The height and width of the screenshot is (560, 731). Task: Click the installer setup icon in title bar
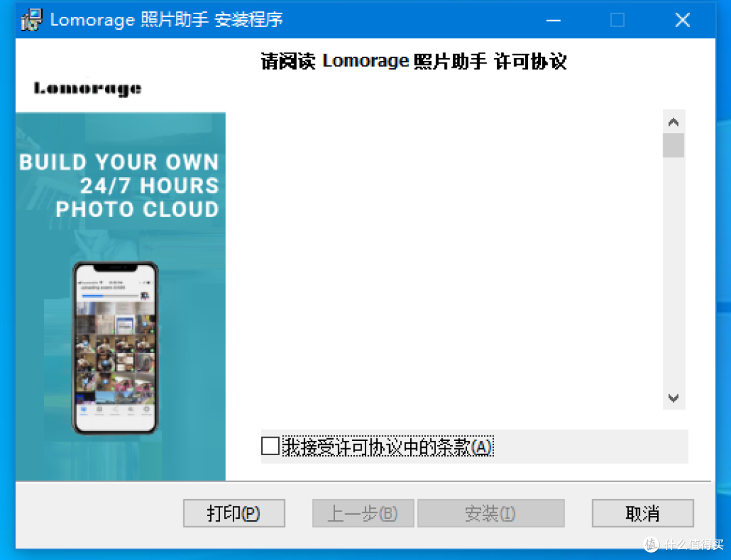click(x=30, y=20)
